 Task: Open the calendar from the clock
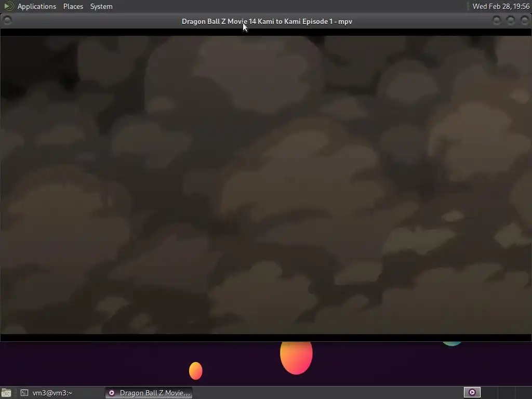click(x=501, y=6)
